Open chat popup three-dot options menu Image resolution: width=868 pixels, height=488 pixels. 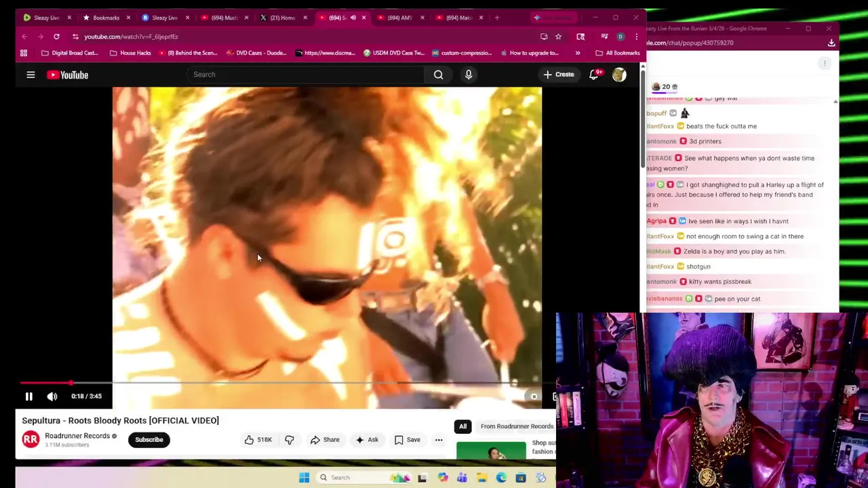click(825, 63)
